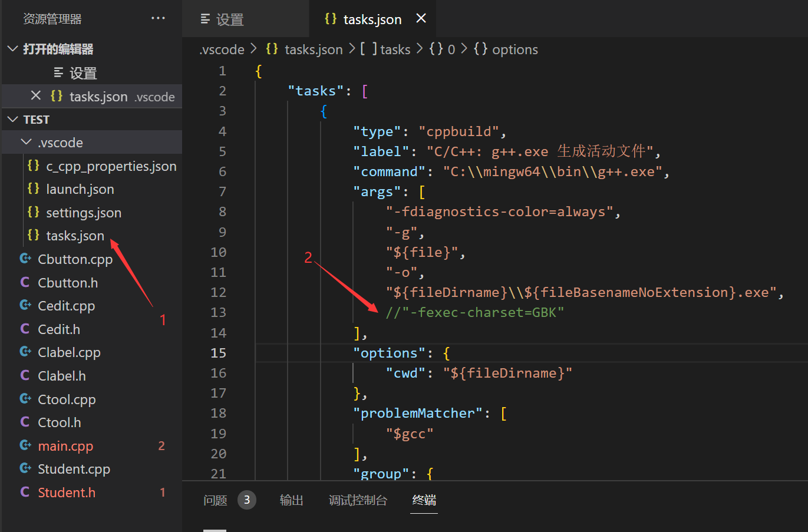Switch to the 调试控制台 panel
Screen dimensions: 808x532
pyautogui.click(x=358, y=500)
